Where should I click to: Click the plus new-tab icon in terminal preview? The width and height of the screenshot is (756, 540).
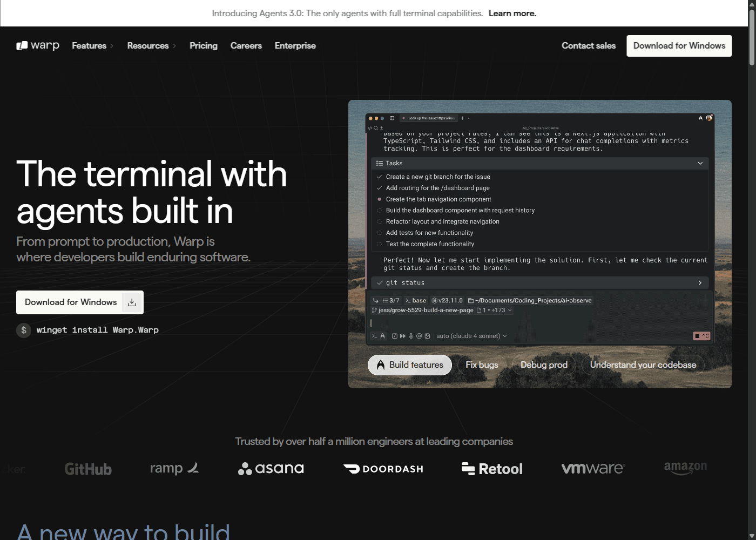(463, 118)
